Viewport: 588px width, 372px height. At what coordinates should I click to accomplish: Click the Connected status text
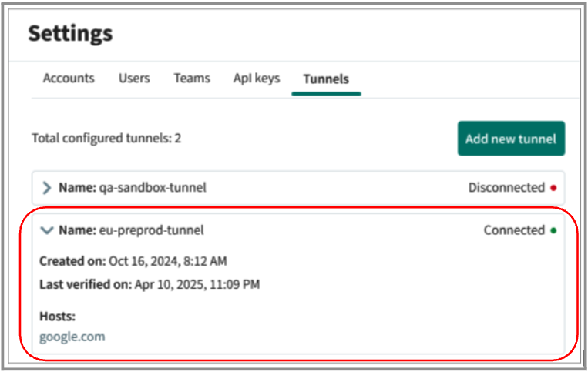pos(514,230)
